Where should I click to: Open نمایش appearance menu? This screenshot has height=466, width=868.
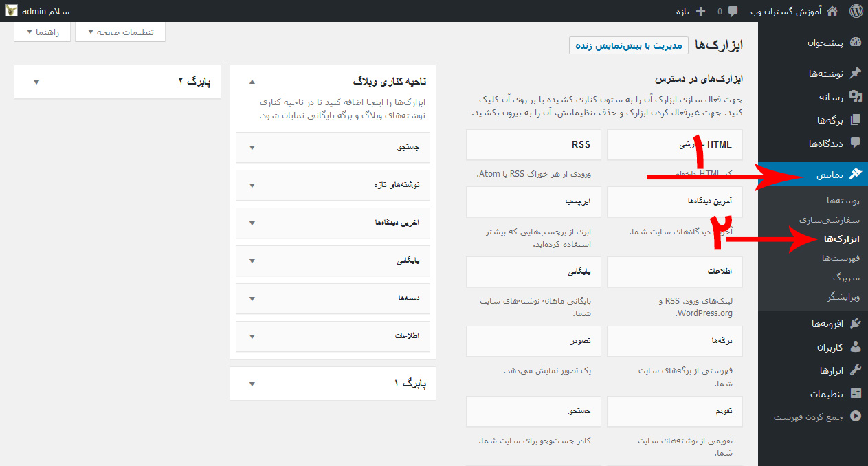click(x=813, y=175)
